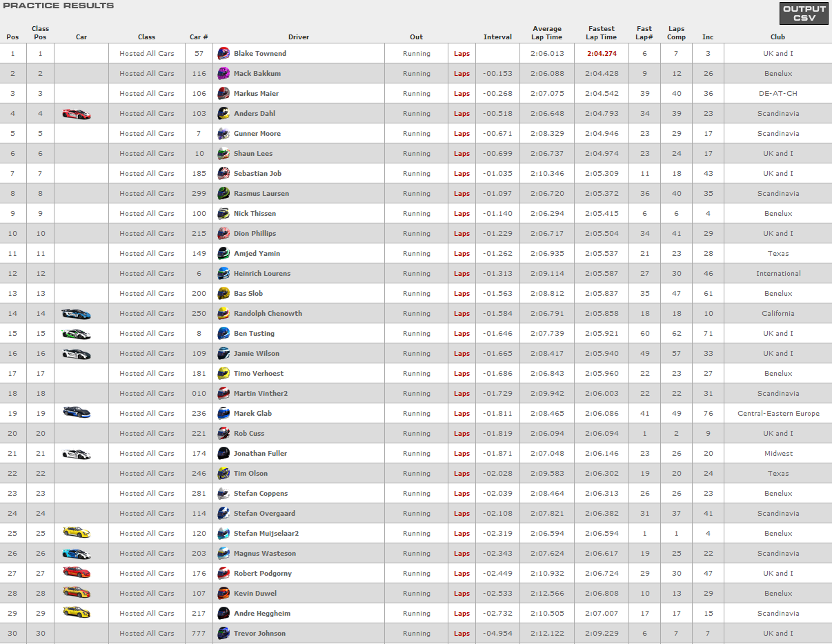Image resolution: width=832 pixels, height=644 pixels.
Task: Click the car thumbnail in Anders Dahl's row
Action: (x=76, y=114)
